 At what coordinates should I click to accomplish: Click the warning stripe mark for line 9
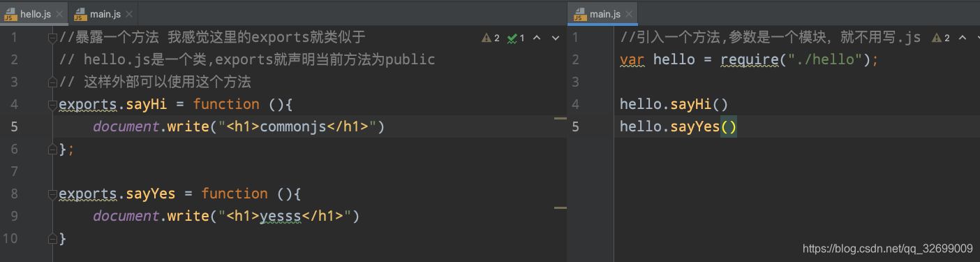pyautogui.click(x=560, y=208)
